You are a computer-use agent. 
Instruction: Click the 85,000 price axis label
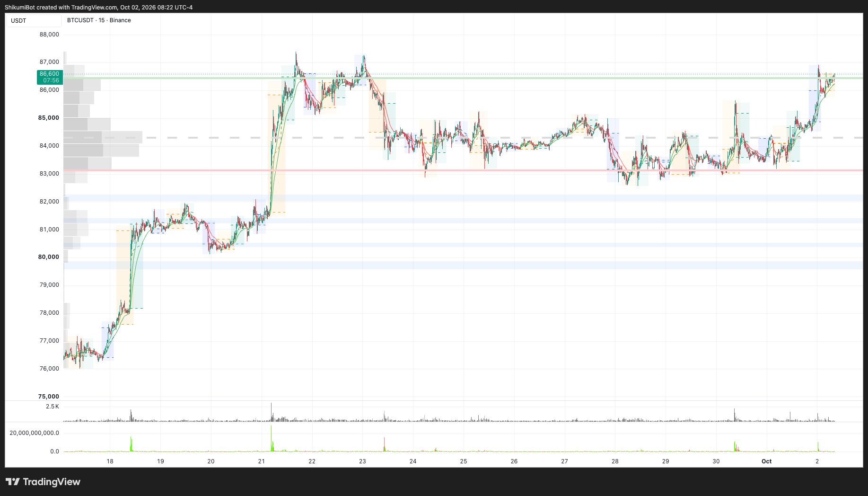click(49, 118)
